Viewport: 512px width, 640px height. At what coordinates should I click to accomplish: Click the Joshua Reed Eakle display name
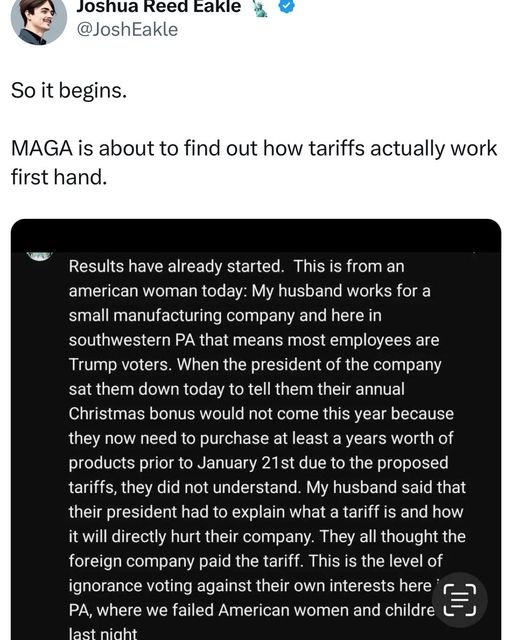(x=159, y=7)
